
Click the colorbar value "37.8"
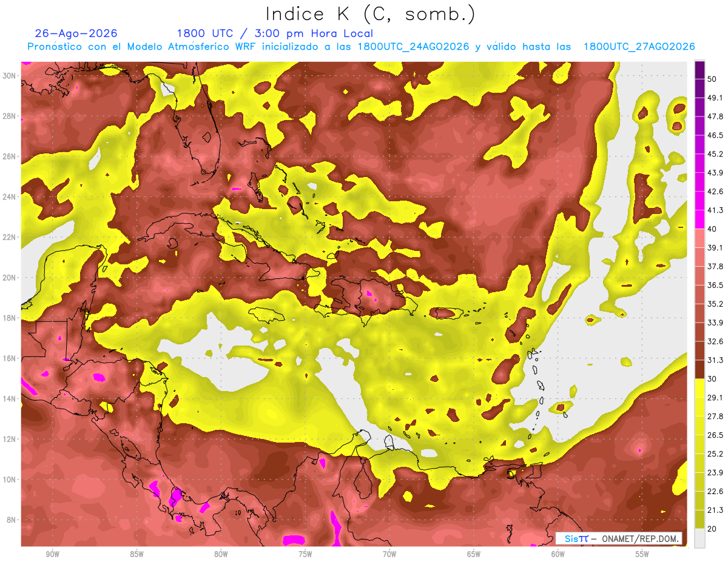pos(715,266)
